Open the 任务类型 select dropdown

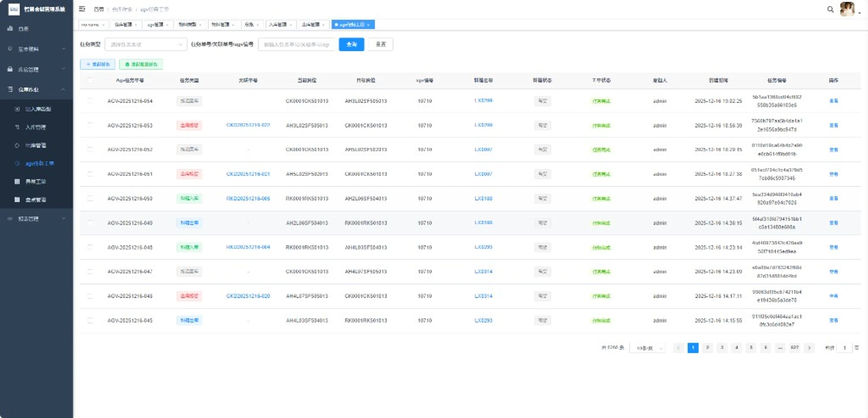tap(146, 44)
